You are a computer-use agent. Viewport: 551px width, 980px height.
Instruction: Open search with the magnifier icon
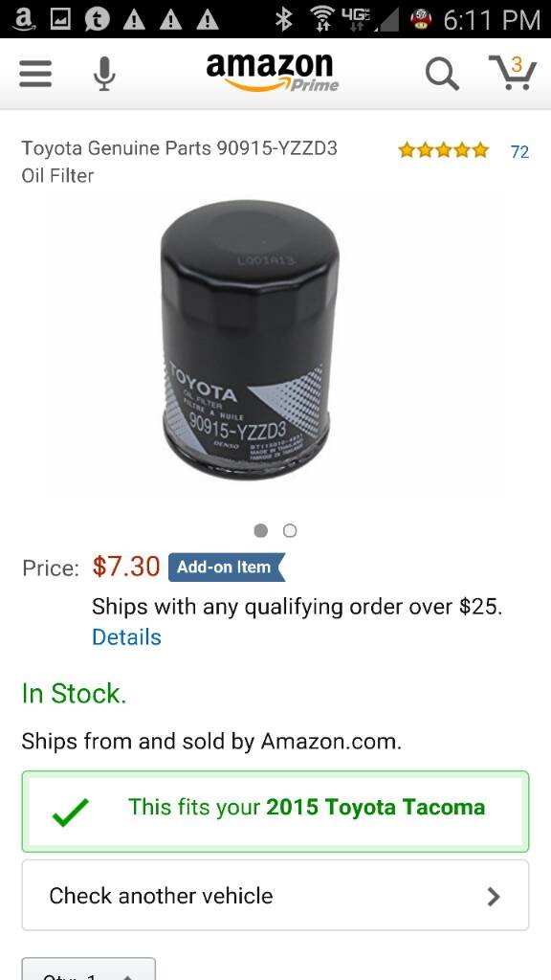coord(442,74)
